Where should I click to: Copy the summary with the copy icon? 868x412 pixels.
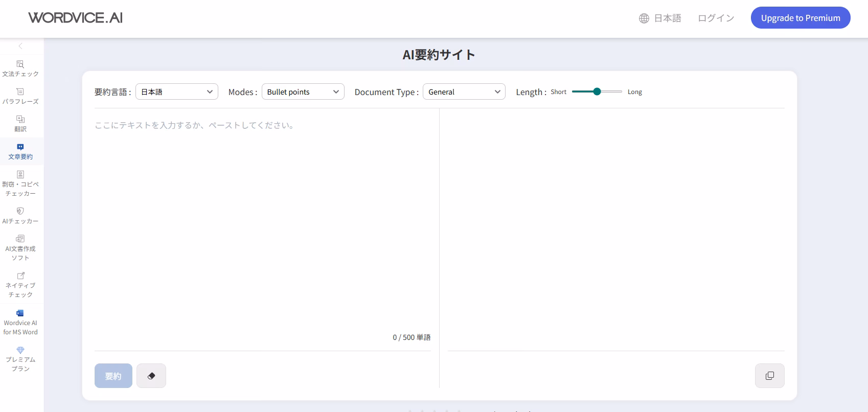point(769,376)
